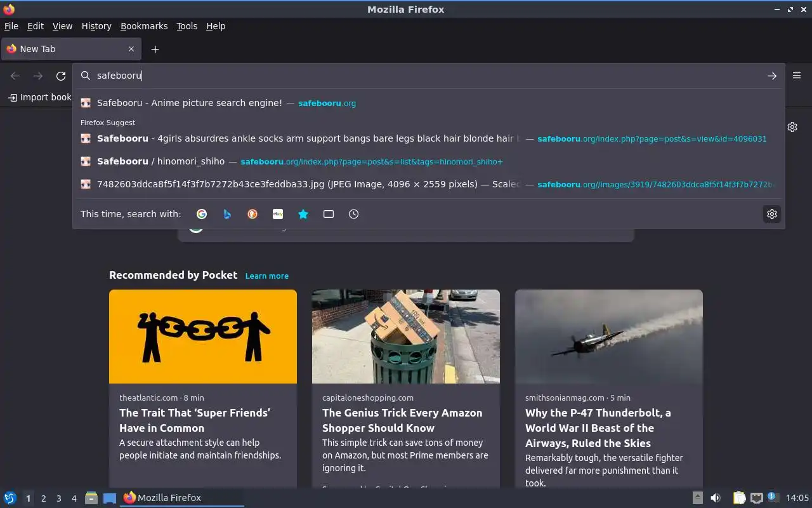The width and height of the screenshot is (812, 508).
Task: Select the New Tab tab
Action: pos(71,49)
